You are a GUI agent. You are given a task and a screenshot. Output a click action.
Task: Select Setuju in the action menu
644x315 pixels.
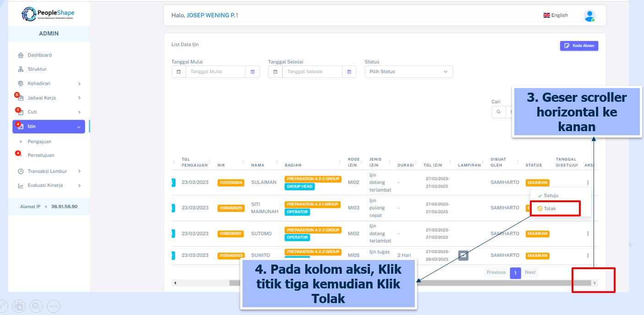[x=550, y=196]
